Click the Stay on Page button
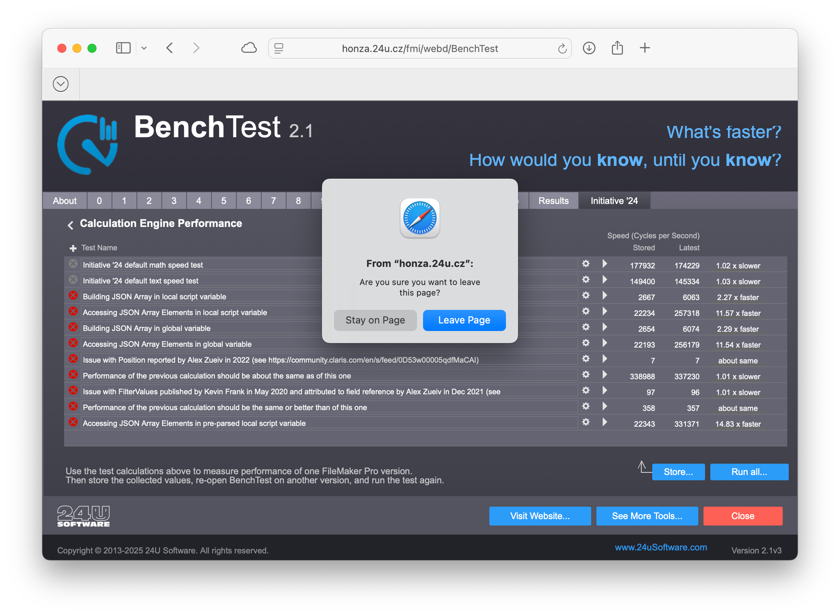 pyautogui.click(x=375, y=320)
